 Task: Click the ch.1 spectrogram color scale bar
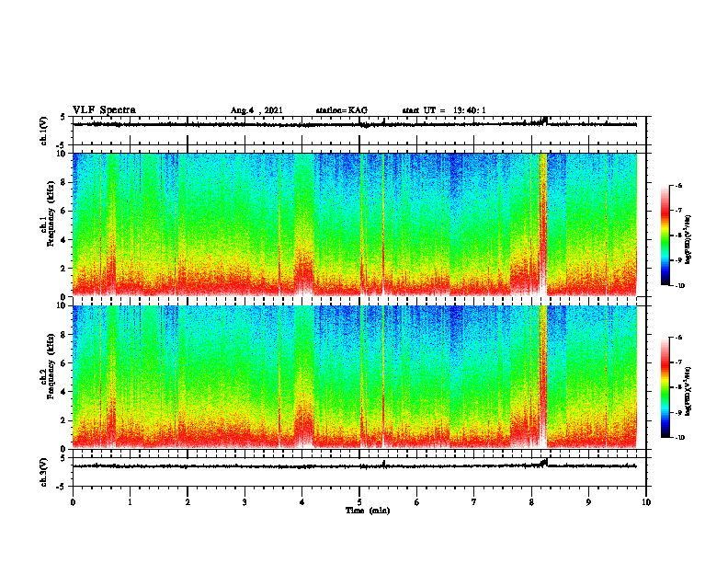665,236
